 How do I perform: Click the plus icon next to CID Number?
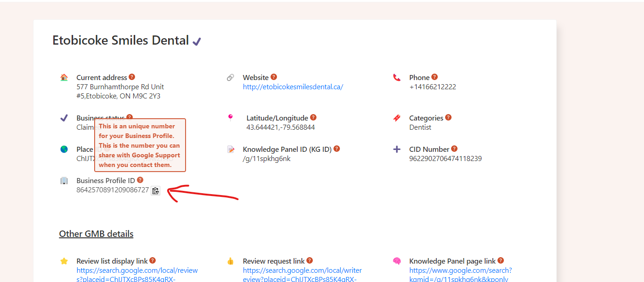[x=397, y=149]
